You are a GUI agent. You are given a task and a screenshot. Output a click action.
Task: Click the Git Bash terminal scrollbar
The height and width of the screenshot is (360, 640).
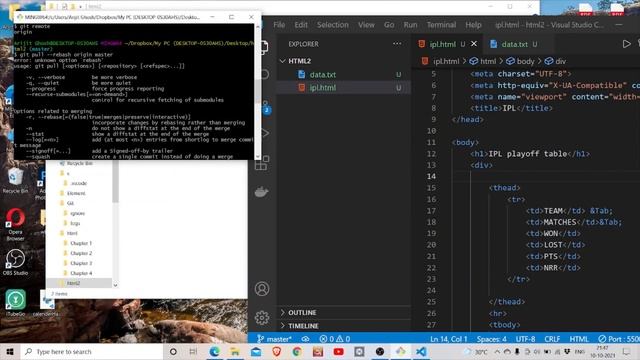pyautogui.click(x=257, y=92)
